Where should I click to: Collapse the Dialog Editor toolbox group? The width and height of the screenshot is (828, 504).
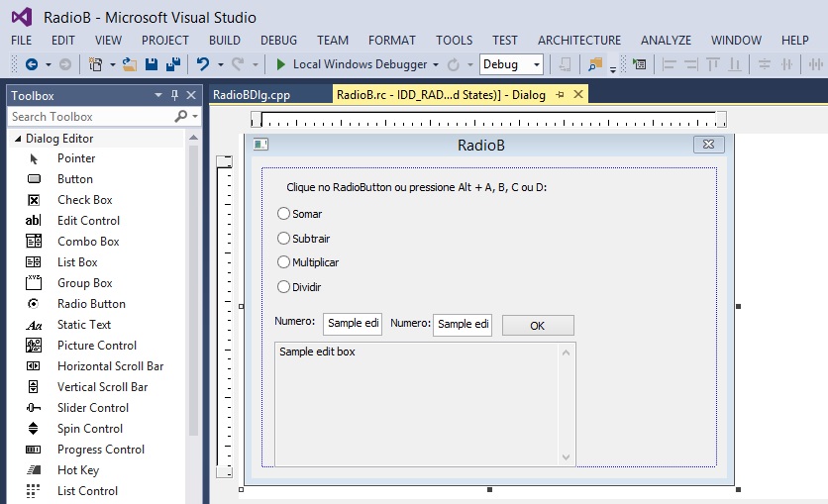(x=18, y=139)
